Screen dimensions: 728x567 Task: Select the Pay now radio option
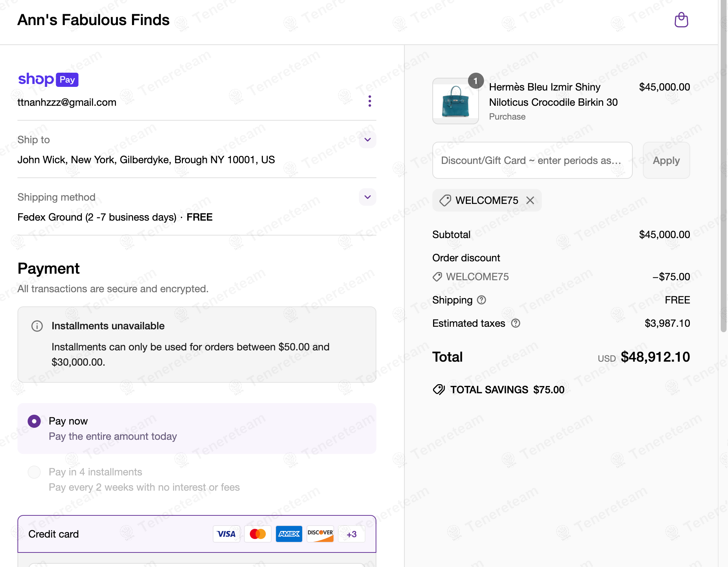coord(34,421)
